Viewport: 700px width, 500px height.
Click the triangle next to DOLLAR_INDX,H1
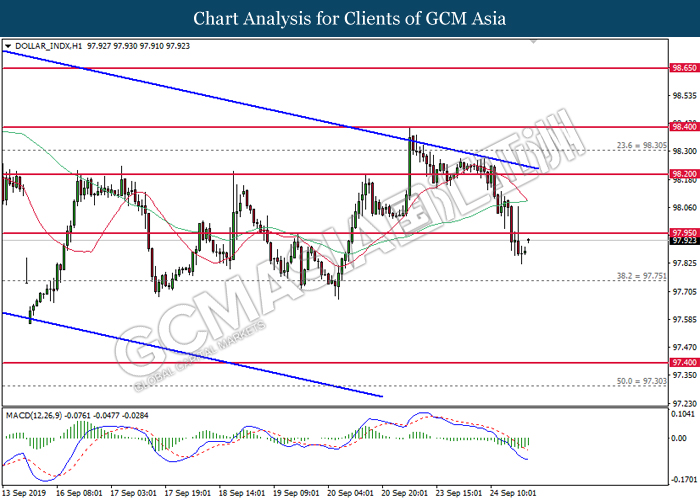point(8,46)
